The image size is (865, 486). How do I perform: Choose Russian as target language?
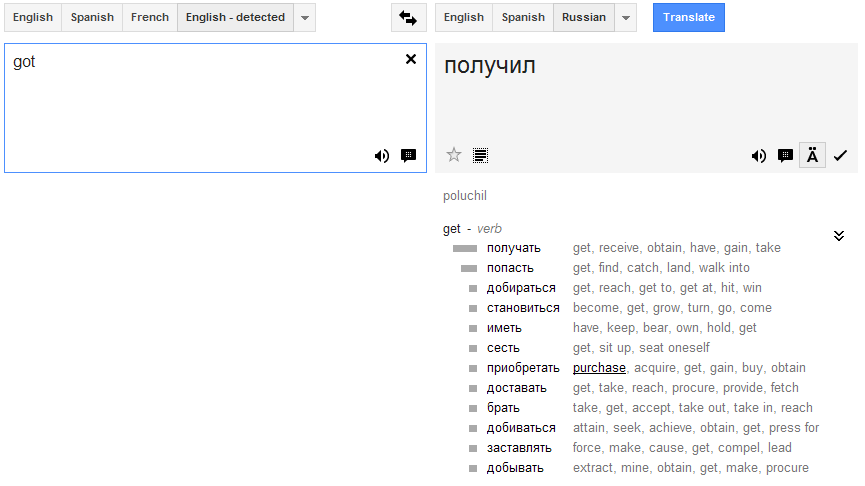584,18
